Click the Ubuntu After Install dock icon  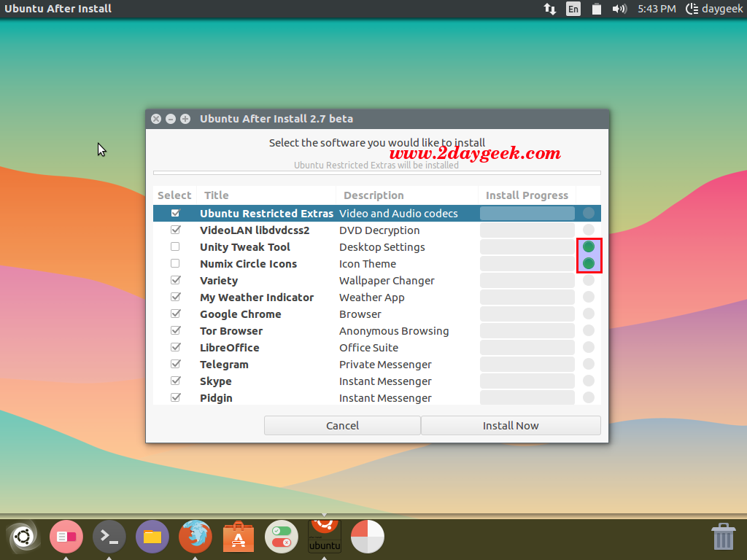325,537
